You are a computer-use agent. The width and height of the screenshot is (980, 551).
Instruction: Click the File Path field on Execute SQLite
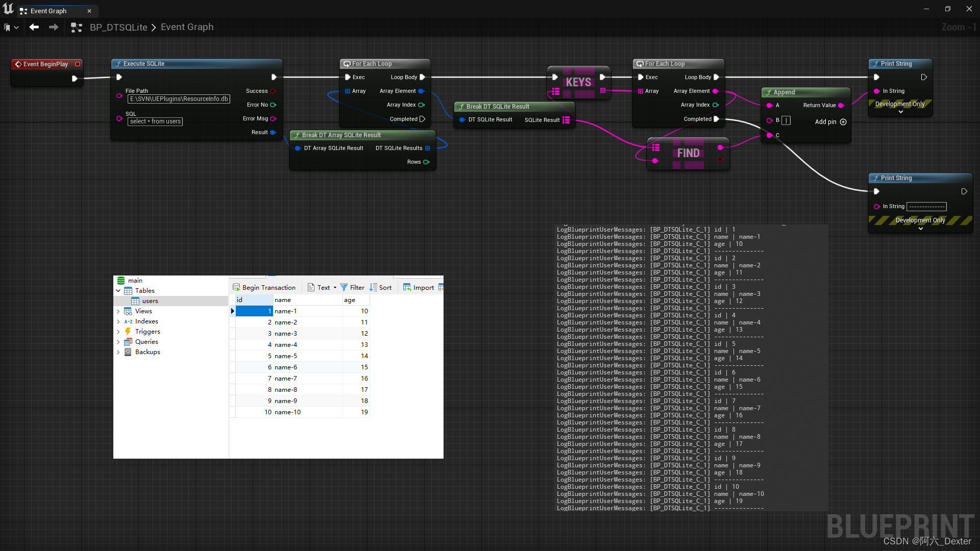[179, 99]
